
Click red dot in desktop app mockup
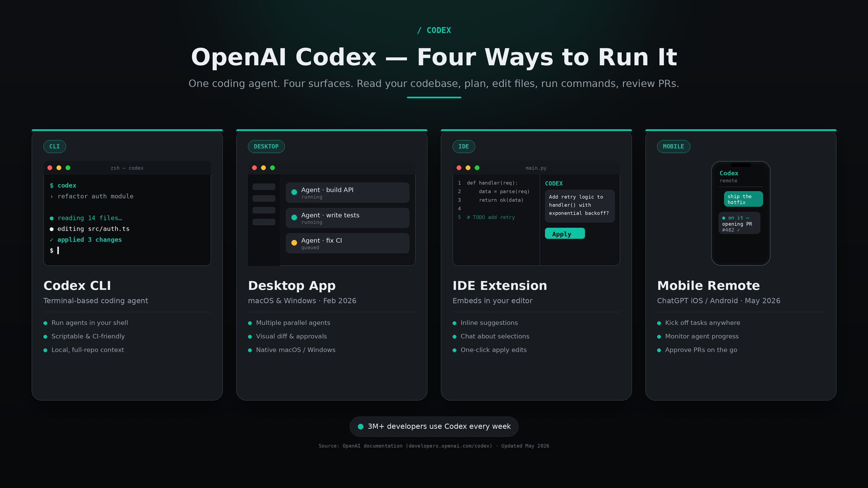coord(255,168)
